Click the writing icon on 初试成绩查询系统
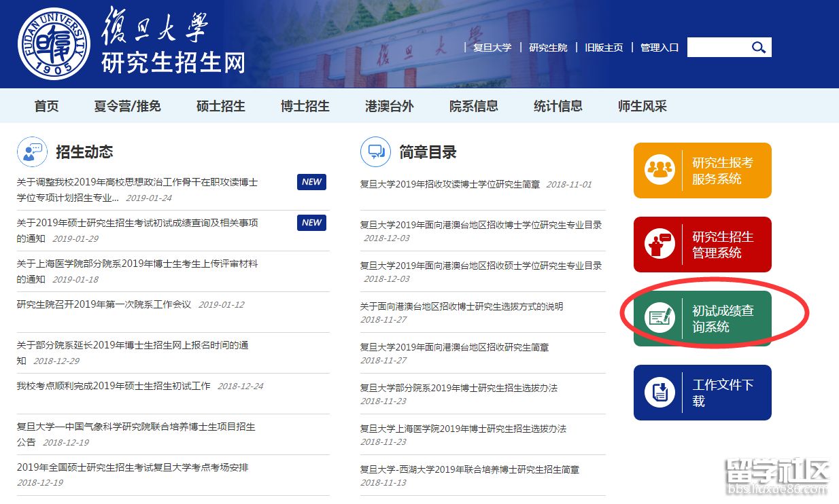839x504 pixels. (659, 319)
